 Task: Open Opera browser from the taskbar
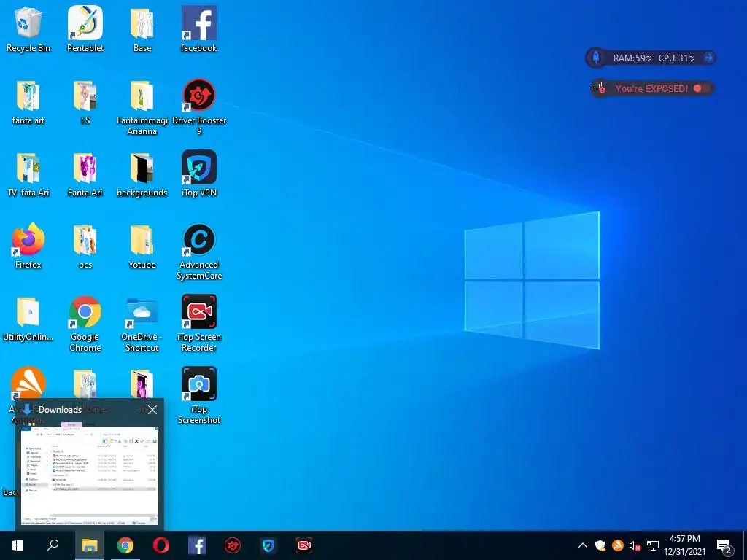(x=161, y=545)
